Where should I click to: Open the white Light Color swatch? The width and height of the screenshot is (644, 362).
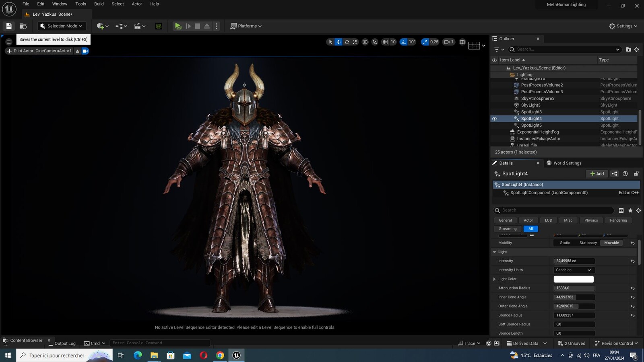pos(574,279)
